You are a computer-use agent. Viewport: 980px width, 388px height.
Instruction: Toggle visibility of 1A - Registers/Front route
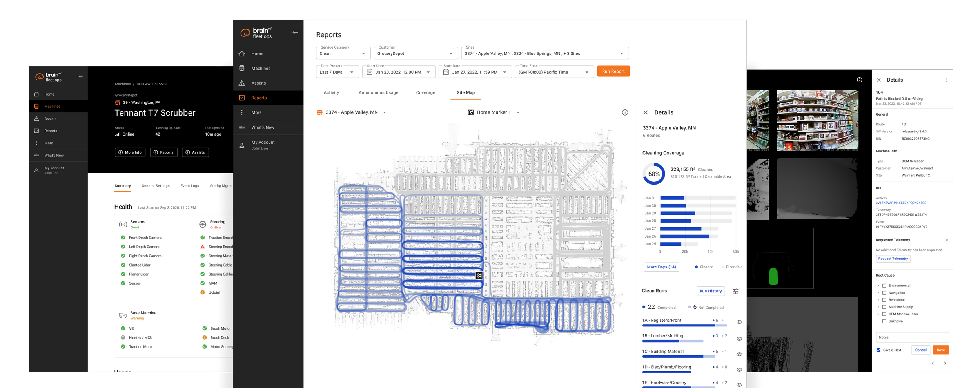739,322
